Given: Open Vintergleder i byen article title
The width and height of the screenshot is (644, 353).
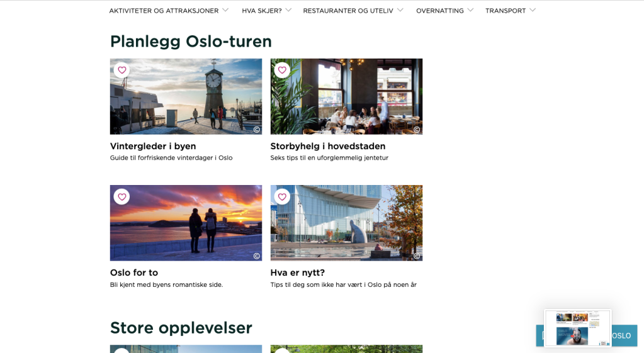Looking at the screenshot, I should pyautogui.click(x=153, y=146).
